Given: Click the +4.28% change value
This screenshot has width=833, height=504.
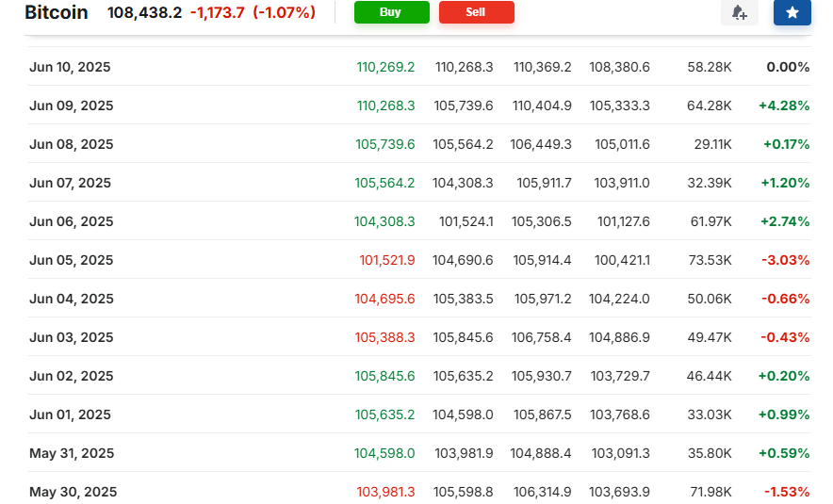Looking at the screenshot, I should pos(784,106).
